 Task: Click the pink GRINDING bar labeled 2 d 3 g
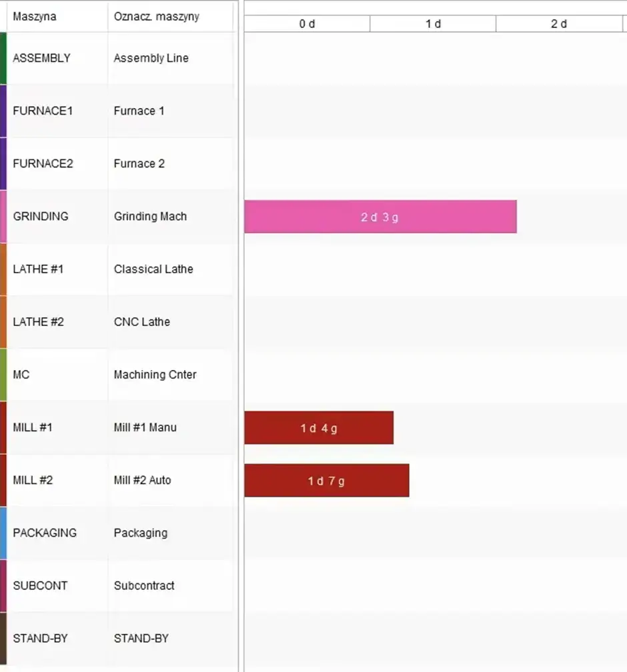pos(380,217)
